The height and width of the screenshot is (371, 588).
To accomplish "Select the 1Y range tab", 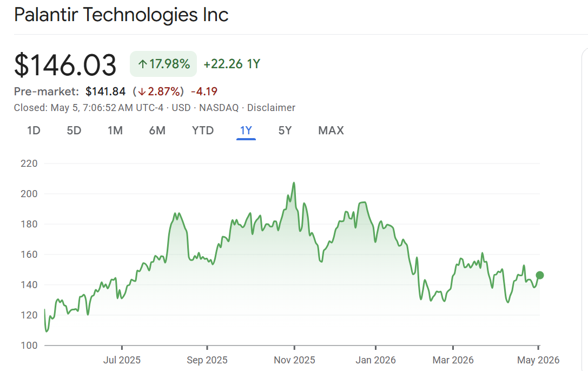I will click(x=246, y=131).
